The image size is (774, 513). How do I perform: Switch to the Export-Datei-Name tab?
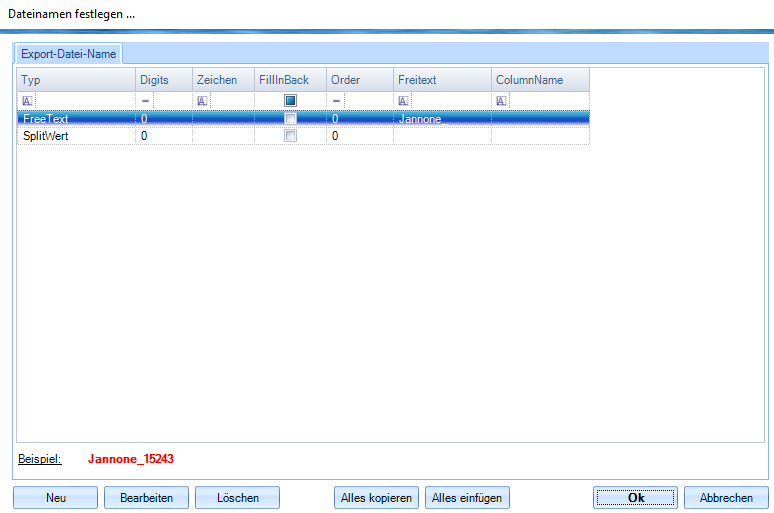pyautogui.click(x=68, y=54)
